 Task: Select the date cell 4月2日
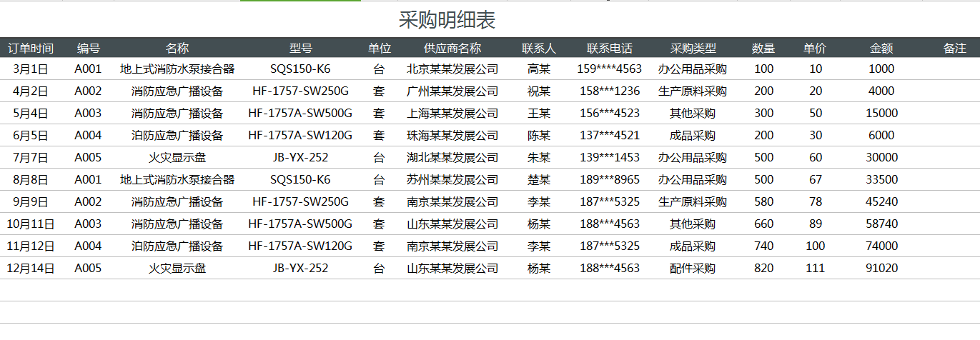pyautogui.click(x=31, y=91)
